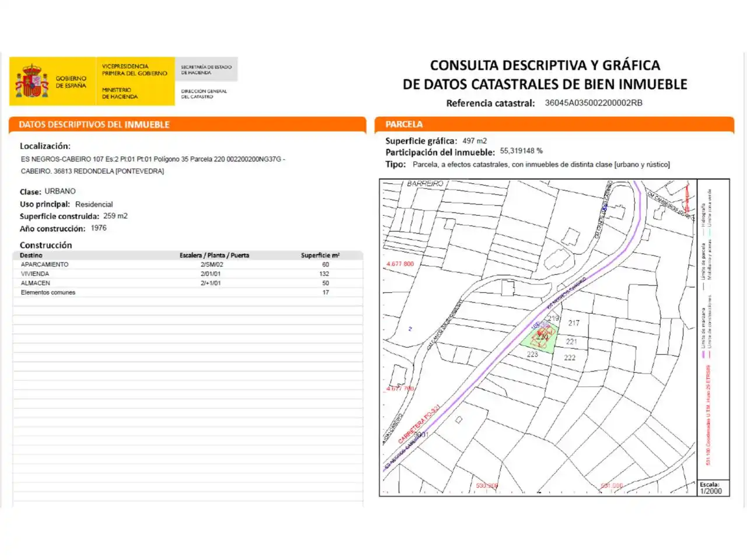The height and width of the screenshot is (560, 747).
Task: Click the 'BARREIRO' label on the map
Action: [425, 184]
